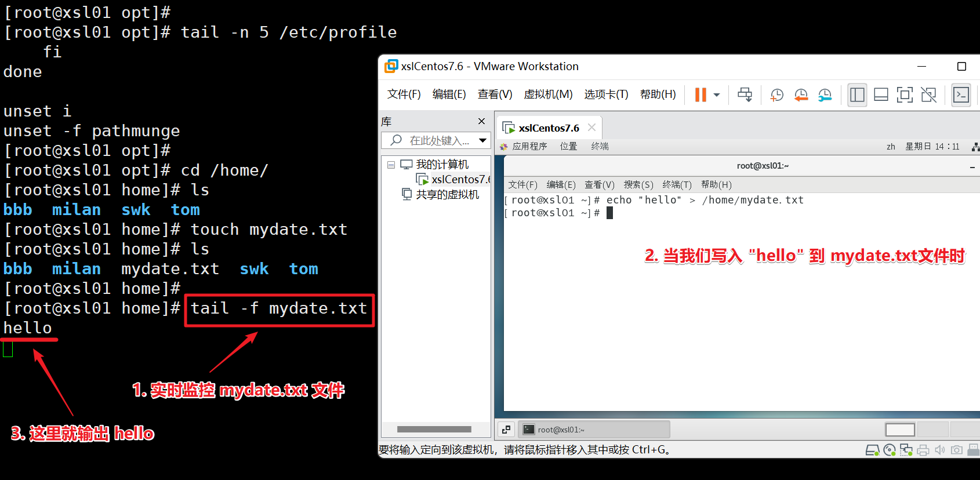Click the network icon in the CentOS top panel
The image size is (980, 480).
coord(975,147)
